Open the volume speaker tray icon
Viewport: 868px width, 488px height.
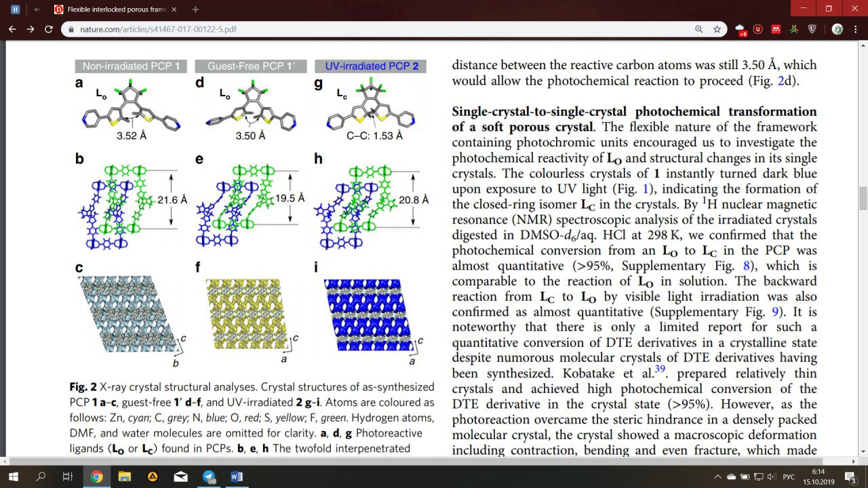click(771, 476)
